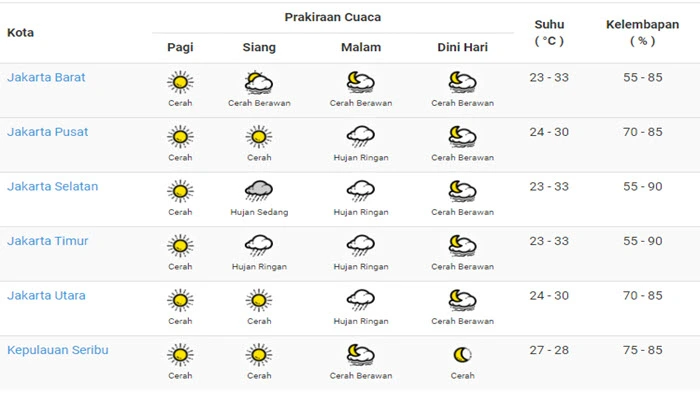Click Jakarta Pusat Siang sunny icon
The width and height of the screenshot is (700, 398).
click(259, 137)
